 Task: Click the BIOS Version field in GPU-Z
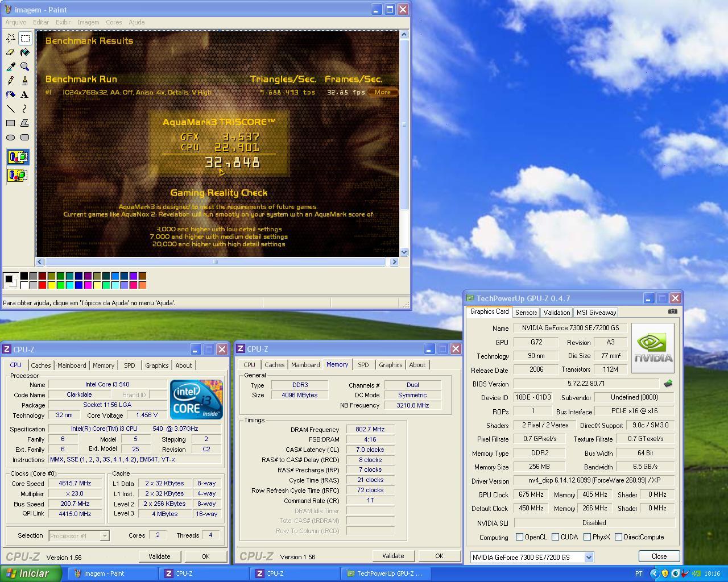click(586, 384)
